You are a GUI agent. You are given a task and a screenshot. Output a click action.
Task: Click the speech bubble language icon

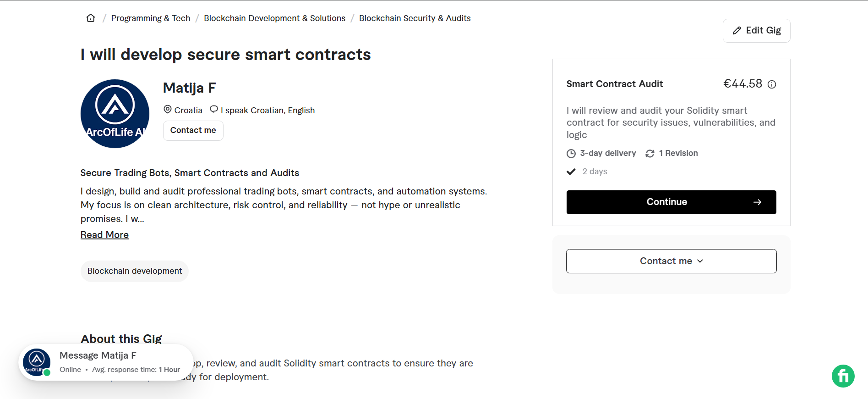pyautogui.click(x=213, y=109)
